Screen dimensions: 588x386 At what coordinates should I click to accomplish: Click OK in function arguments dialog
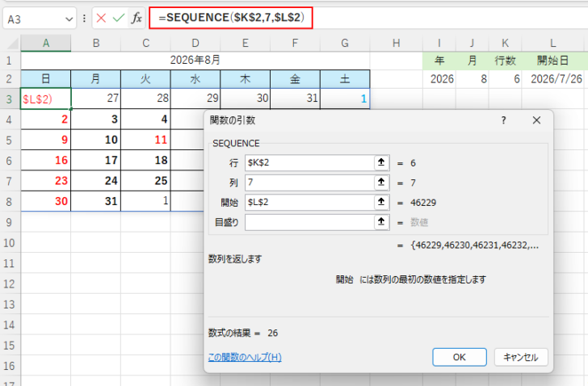point(460,357)
